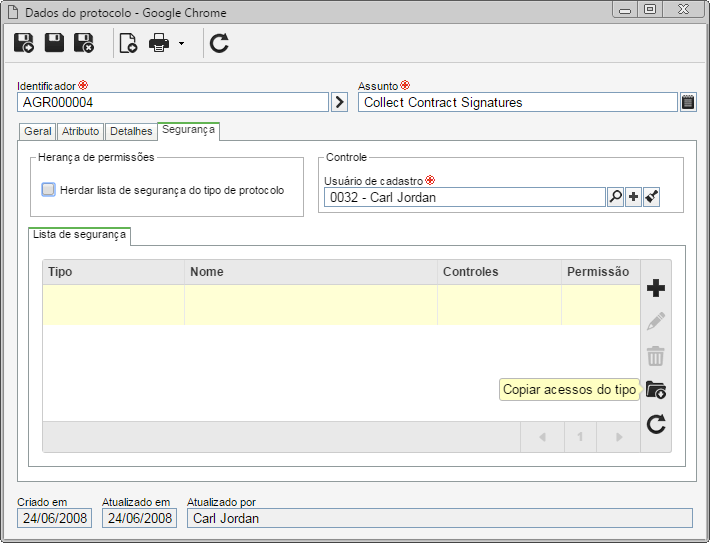Open the notepad icon beside Assunto
This screenshot has width=710, height=543.
688,102
